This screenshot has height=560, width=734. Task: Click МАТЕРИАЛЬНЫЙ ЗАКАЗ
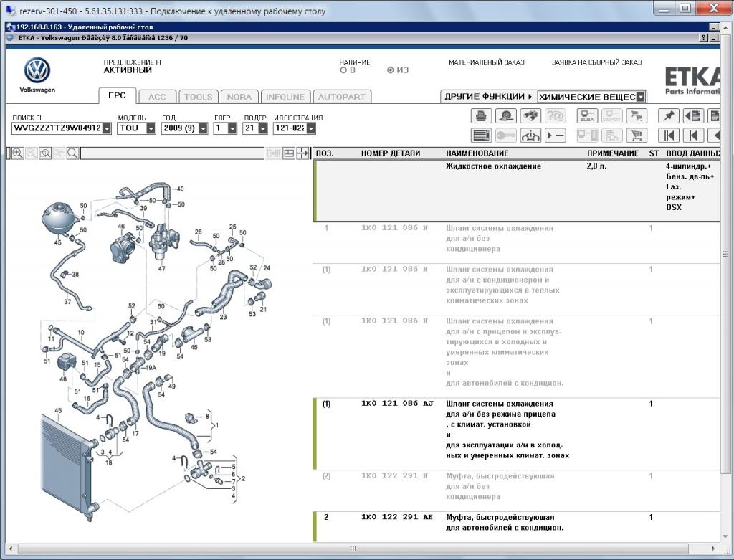pyautogui.click(x=487, y=62)
